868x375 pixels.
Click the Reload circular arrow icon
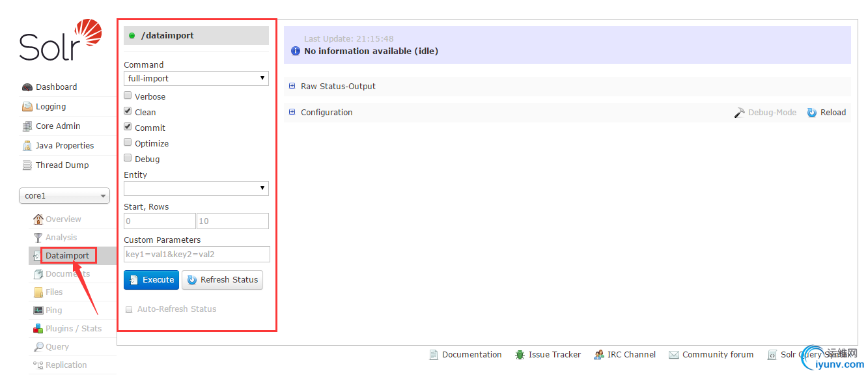tap(812, 113)
